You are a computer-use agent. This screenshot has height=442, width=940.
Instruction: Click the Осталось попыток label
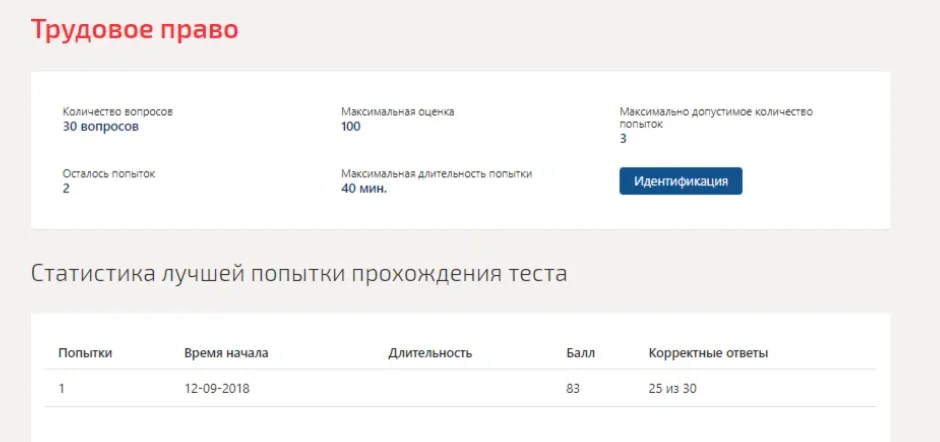[x=109, y=174]
